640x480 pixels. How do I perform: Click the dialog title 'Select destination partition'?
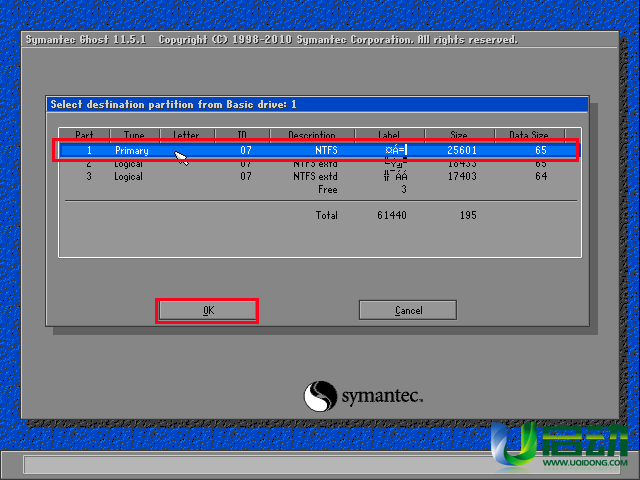click(x=173, y=104)
